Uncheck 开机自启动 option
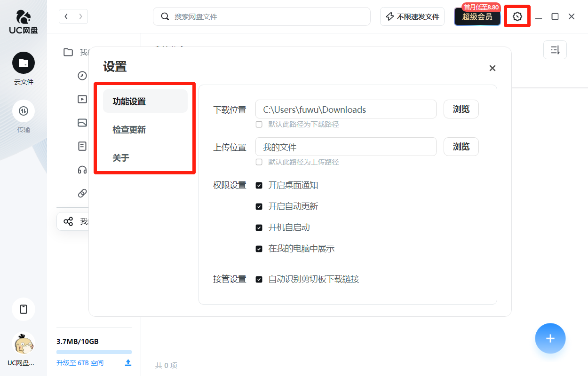Screen dimensions: 588x376 click(x=259, y=228)
